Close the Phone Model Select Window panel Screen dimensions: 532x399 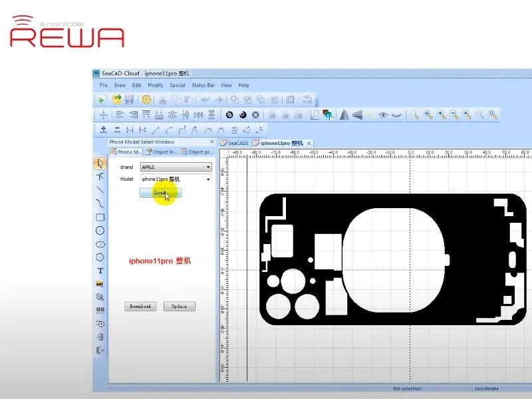[x=212, y=142]
